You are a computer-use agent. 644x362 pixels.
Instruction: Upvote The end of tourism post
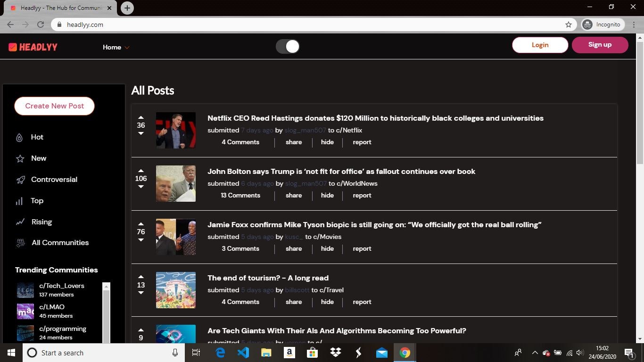pyautogui.click(x=140, y=277)
